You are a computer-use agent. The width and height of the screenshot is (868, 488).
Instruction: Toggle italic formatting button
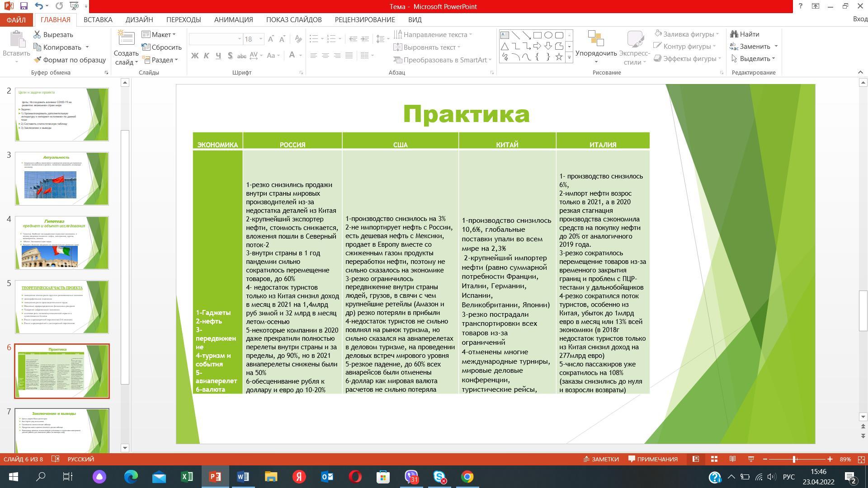point(207,56)
